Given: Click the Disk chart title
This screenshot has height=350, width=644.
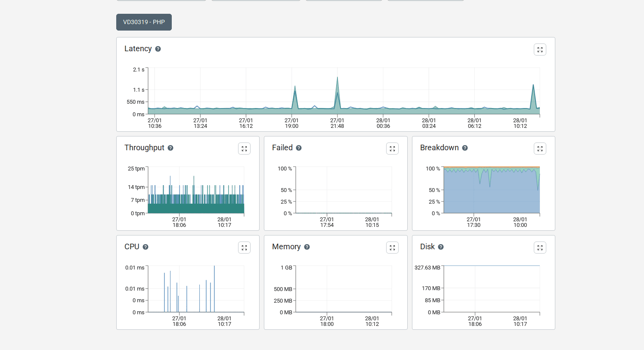Looking at the screenshot, I should (x=427, y=247).
